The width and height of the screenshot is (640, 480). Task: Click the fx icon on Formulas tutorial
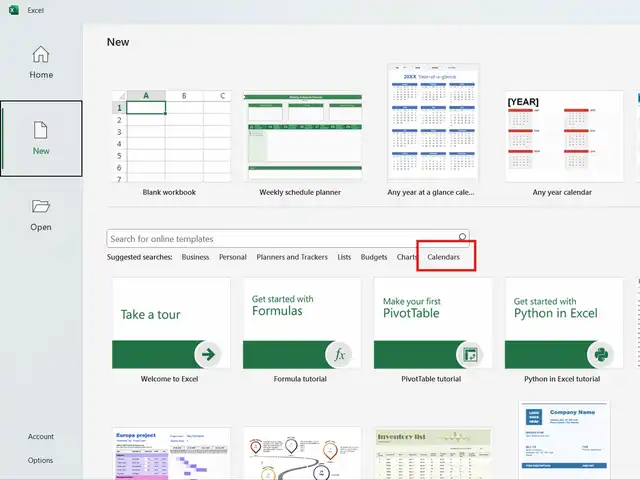click(339, 353)
